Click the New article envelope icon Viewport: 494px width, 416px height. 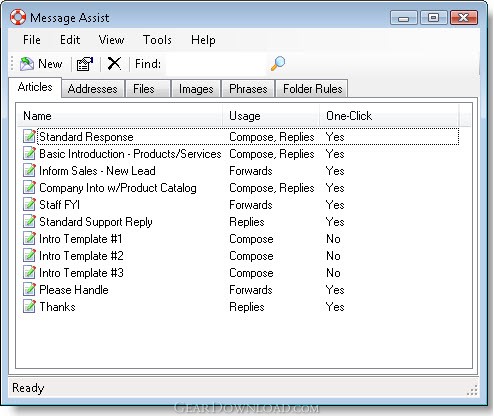tap(27, 64)
